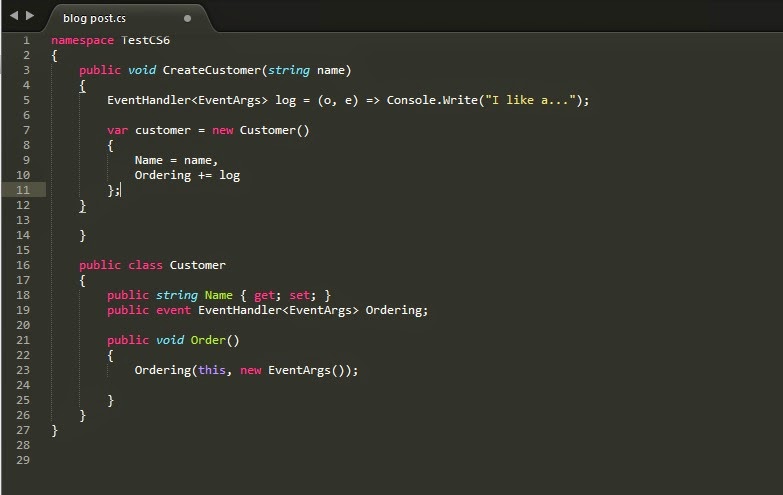Click Customer() constructor call on line 7
The height and width of the screenshot is (495, 783).
(x=275, y=130)
